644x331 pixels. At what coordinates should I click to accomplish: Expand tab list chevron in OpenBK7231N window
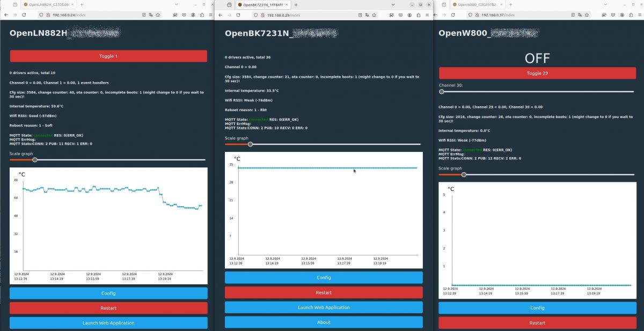(393, 5)
